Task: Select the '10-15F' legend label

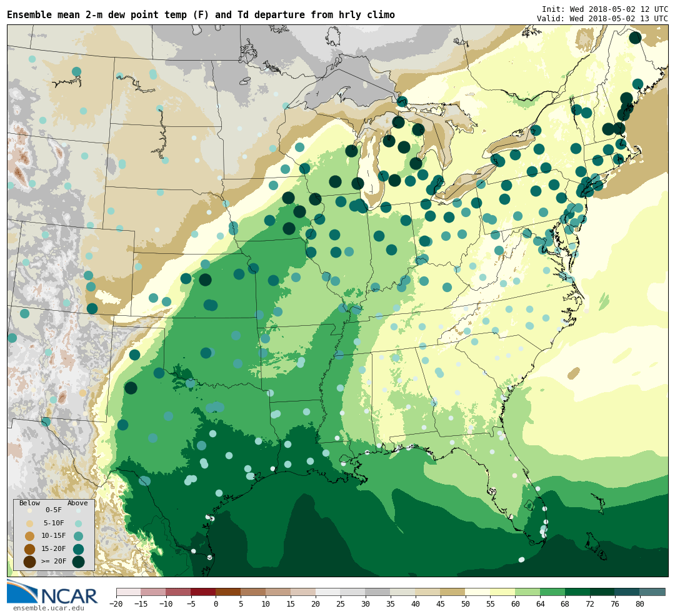Action: click(x=54, y=536)
